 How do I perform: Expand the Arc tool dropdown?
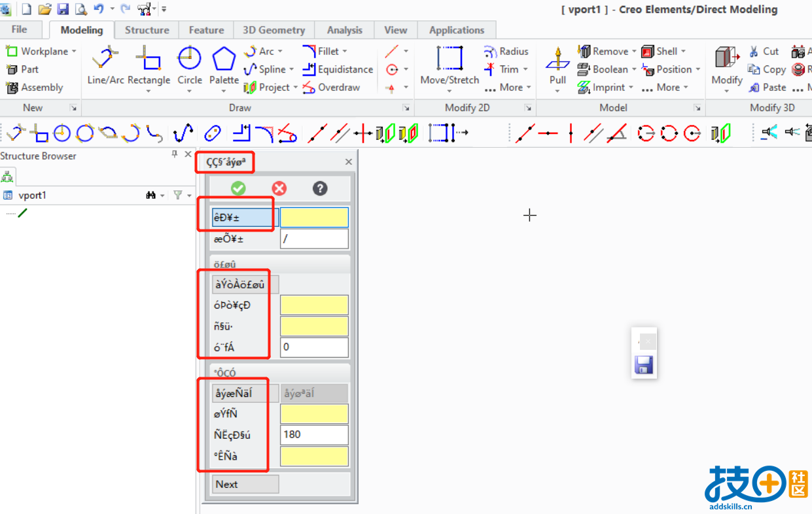coord(280,51)
